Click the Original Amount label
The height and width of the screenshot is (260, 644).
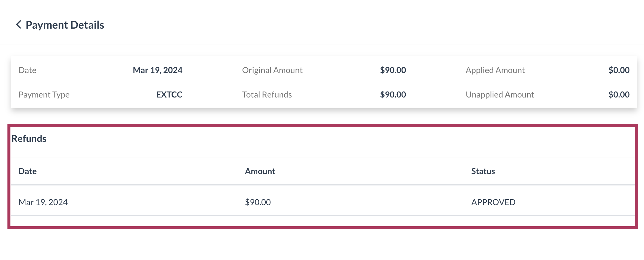272,70
